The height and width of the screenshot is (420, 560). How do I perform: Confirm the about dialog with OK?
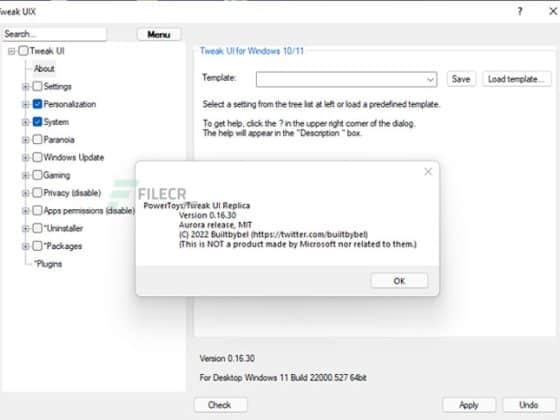click(399, 281)
